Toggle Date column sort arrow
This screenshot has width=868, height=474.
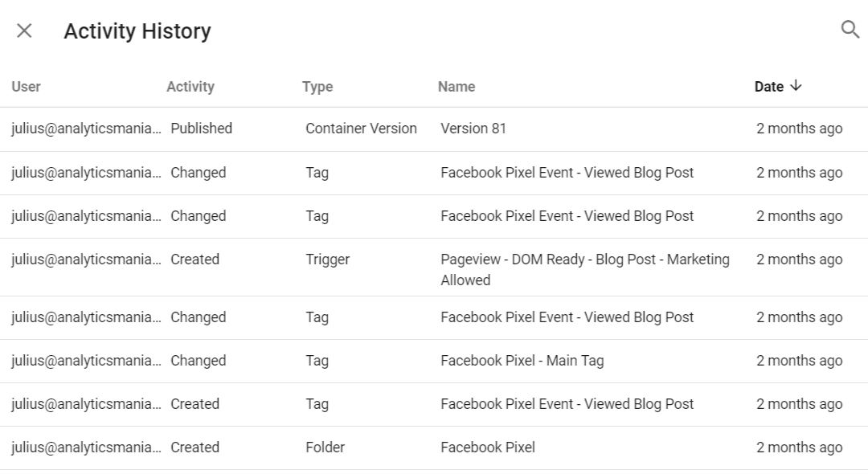click(x=796, y=86)
